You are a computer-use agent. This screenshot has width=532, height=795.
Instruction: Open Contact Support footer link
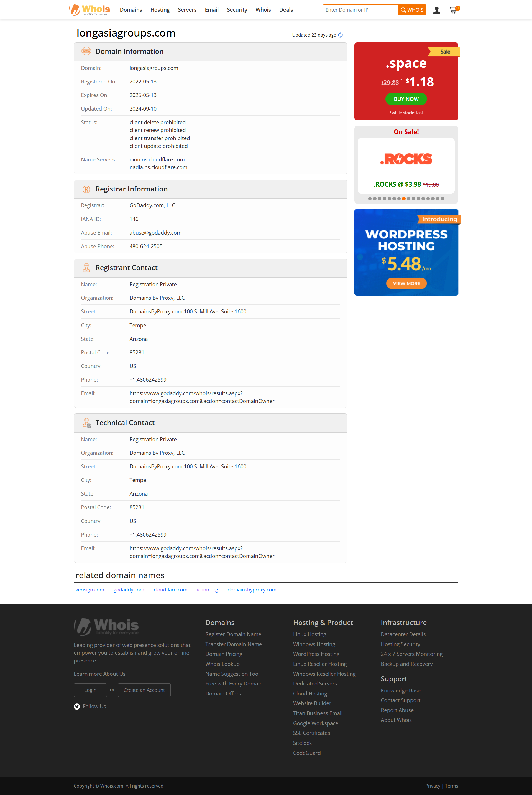click(401, 700)
